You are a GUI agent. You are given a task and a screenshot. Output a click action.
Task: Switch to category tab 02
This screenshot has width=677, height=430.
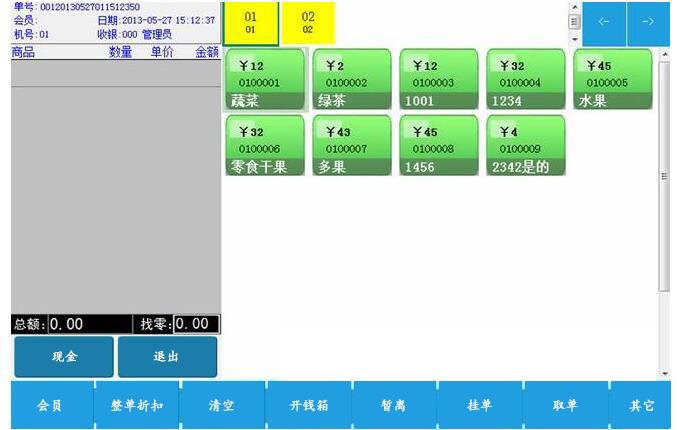pyautogui.click(x=308, y=23)
